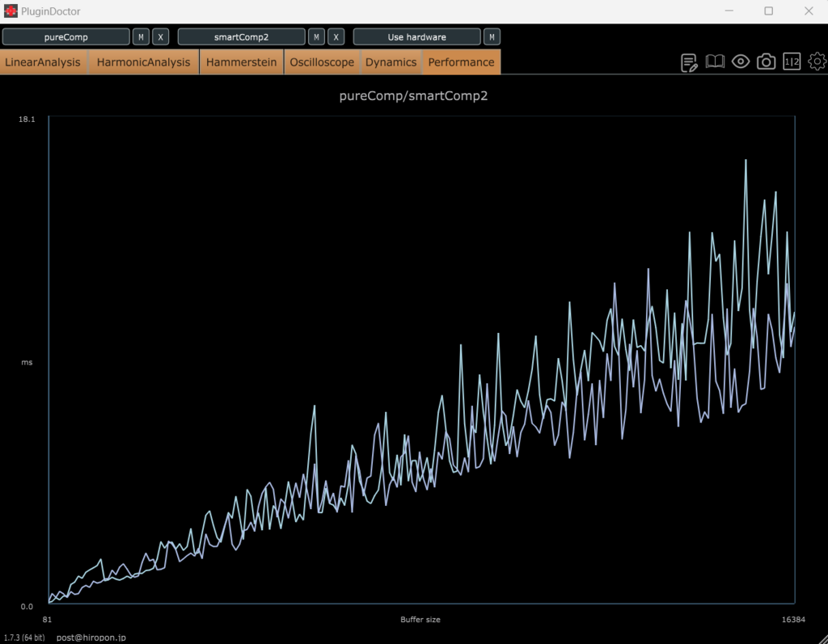Go to the Dynamics tab
Screen dimensions: 828x644
point(391,62)
